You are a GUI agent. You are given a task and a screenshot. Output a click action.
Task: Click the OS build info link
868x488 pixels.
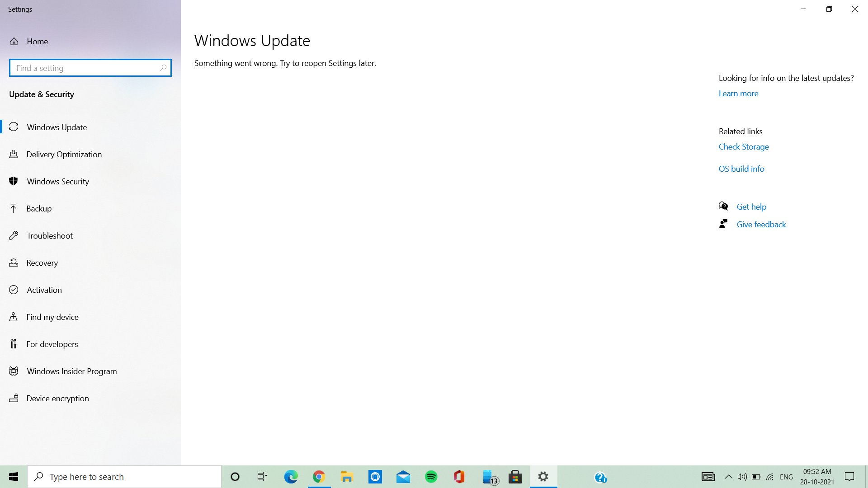pos(741,168)
